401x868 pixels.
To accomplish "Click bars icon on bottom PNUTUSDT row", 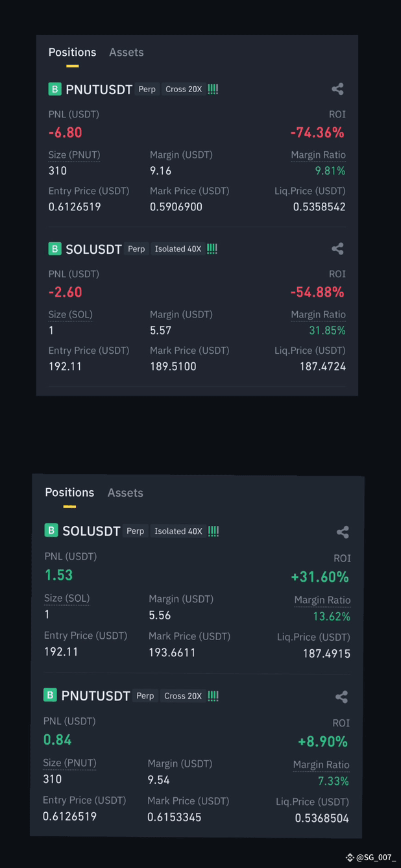I will (x=213, y=695).
